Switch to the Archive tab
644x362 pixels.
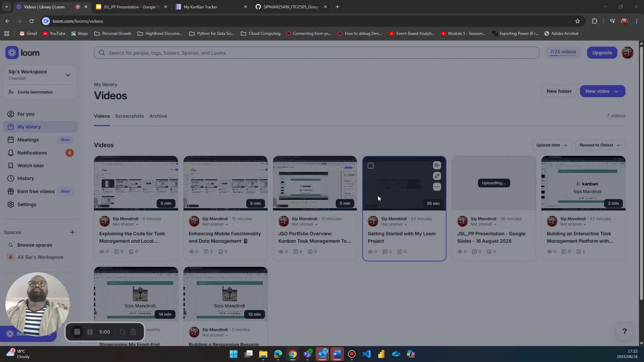(x=158, y=116)
